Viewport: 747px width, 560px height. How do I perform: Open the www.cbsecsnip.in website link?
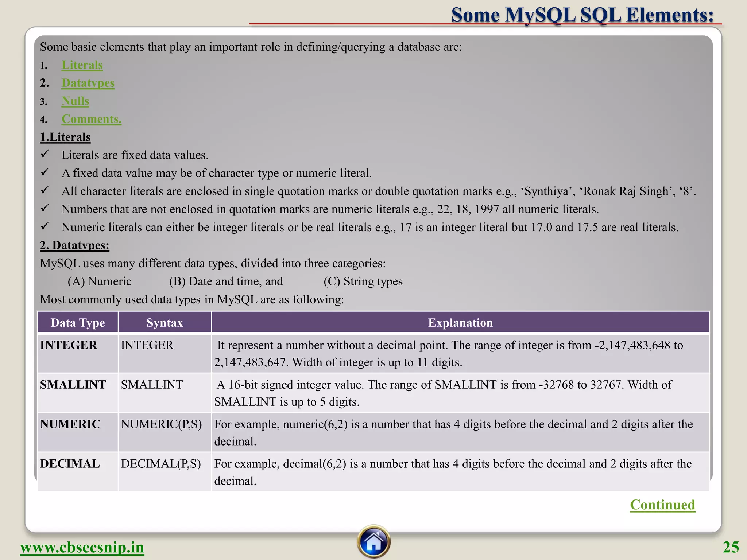(x=82, y=548)
